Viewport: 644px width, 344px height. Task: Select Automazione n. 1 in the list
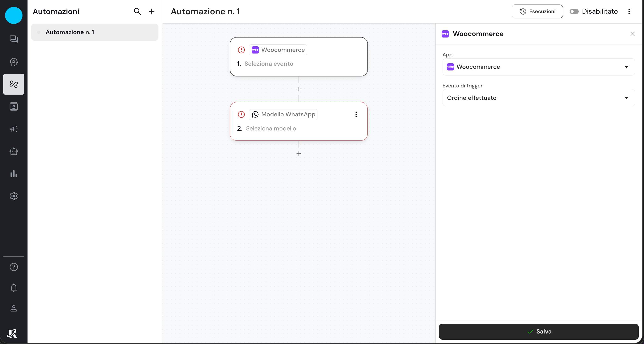pos(94,32)
